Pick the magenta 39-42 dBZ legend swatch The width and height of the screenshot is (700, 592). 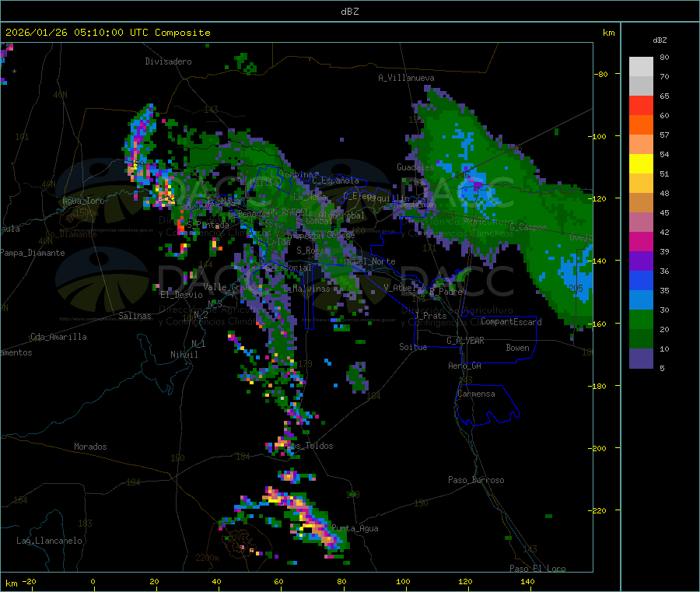[641, 241]
